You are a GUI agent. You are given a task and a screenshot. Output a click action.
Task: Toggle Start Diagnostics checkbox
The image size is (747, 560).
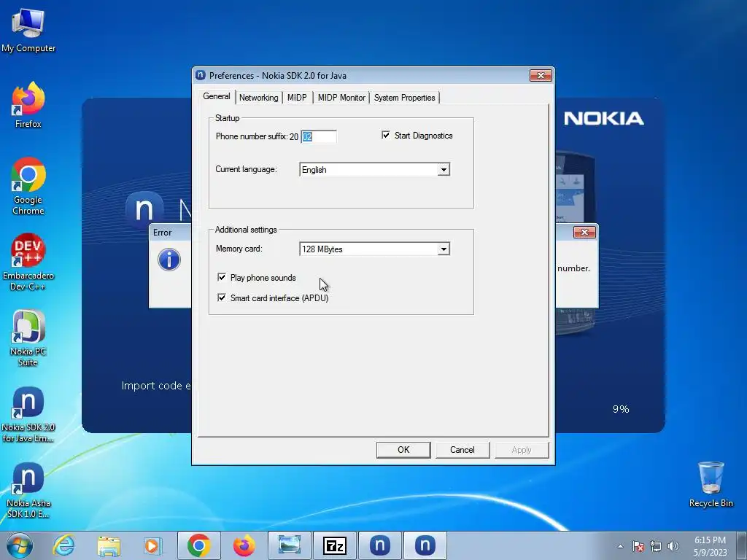[386, 135]
